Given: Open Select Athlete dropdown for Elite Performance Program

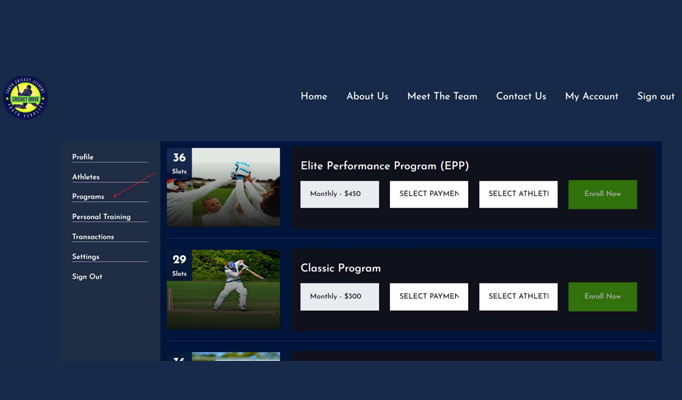Looking at the screenshot, I should pos(518,194).
